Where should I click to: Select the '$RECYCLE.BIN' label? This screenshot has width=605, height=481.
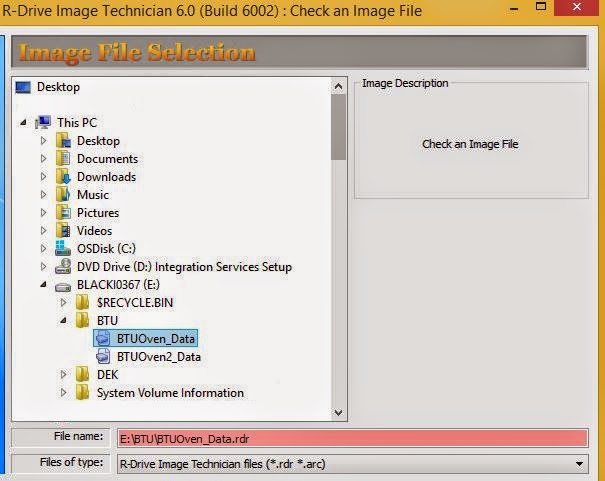(x=135, y=302)
